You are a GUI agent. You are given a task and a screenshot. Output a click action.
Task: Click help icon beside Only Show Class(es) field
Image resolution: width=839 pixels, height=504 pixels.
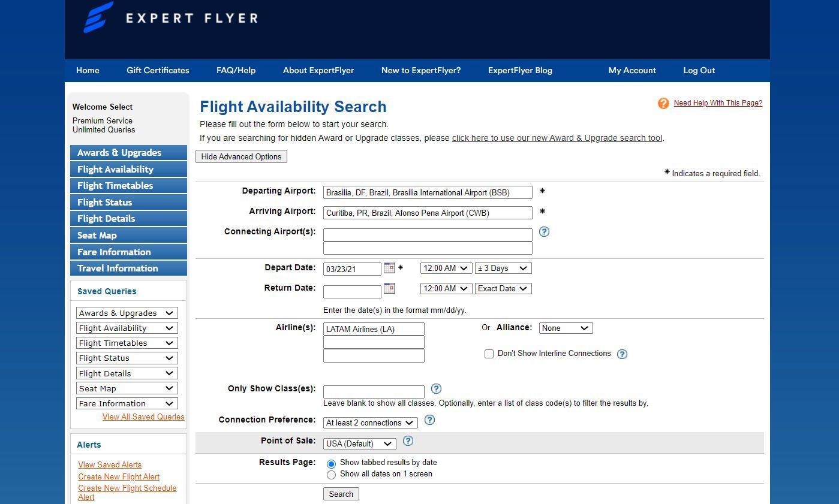436,389
